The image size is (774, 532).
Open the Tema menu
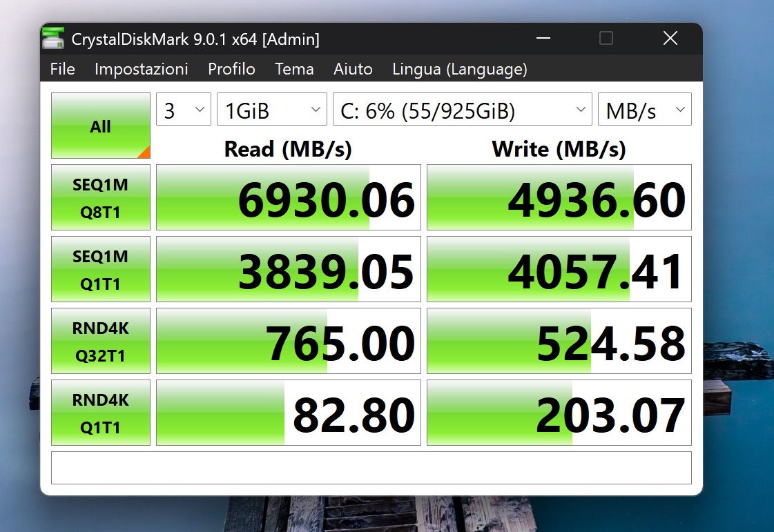(x=294, y=69)
